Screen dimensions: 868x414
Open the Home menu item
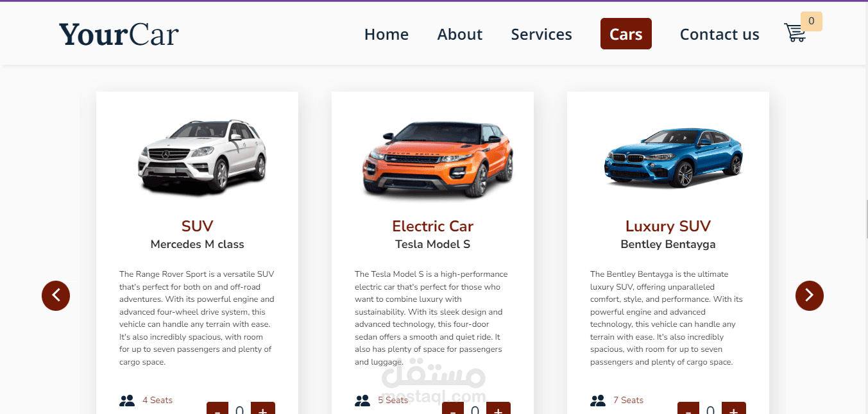click(x=386, y=34)
